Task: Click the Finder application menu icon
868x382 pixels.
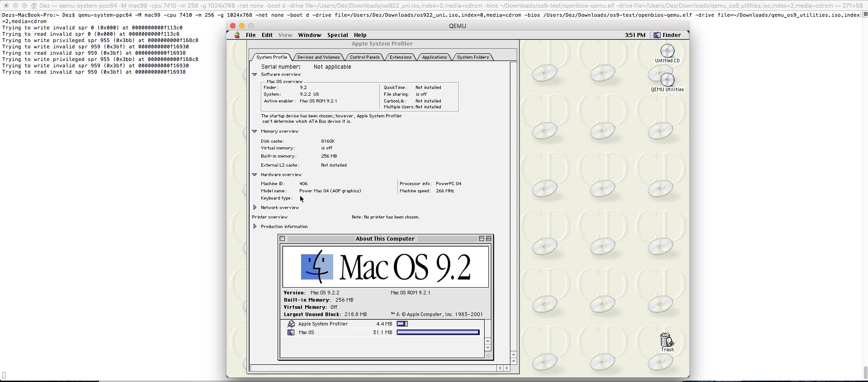Action: [657, 35]
